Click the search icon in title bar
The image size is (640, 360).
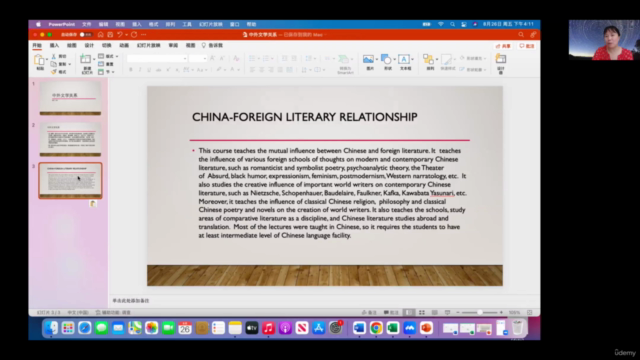(521, 35)
